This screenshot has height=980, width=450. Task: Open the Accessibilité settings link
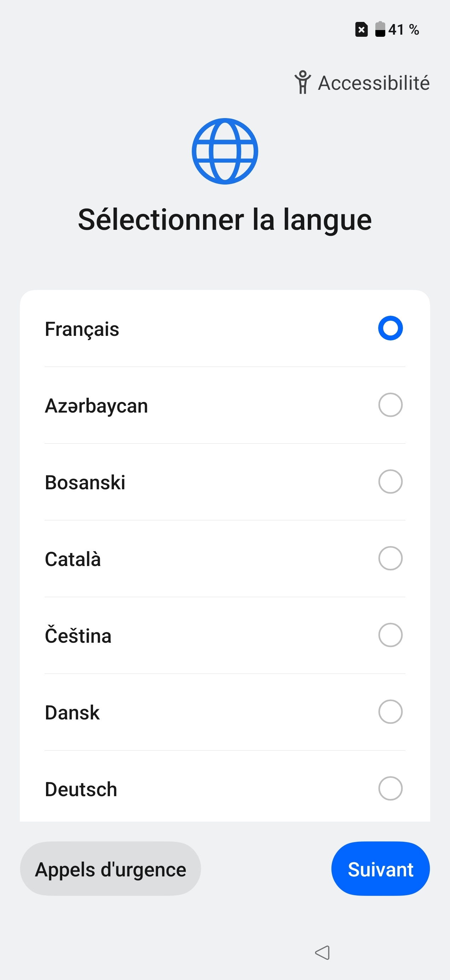click(x=373, y=83)
